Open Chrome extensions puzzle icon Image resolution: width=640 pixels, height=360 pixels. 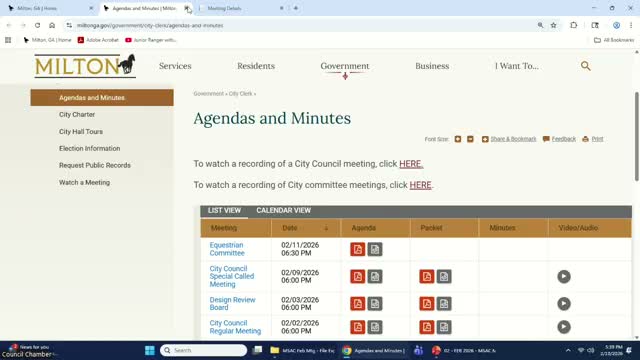(573, 25)
